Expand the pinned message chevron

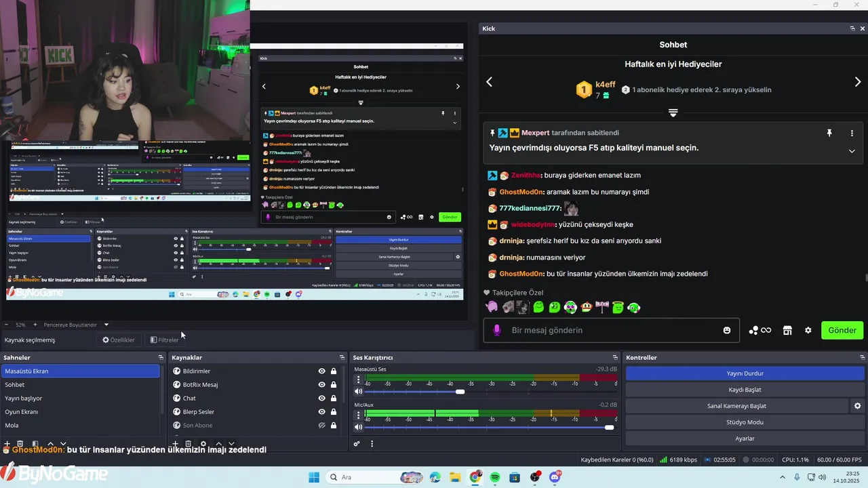(x=852, y=150)
